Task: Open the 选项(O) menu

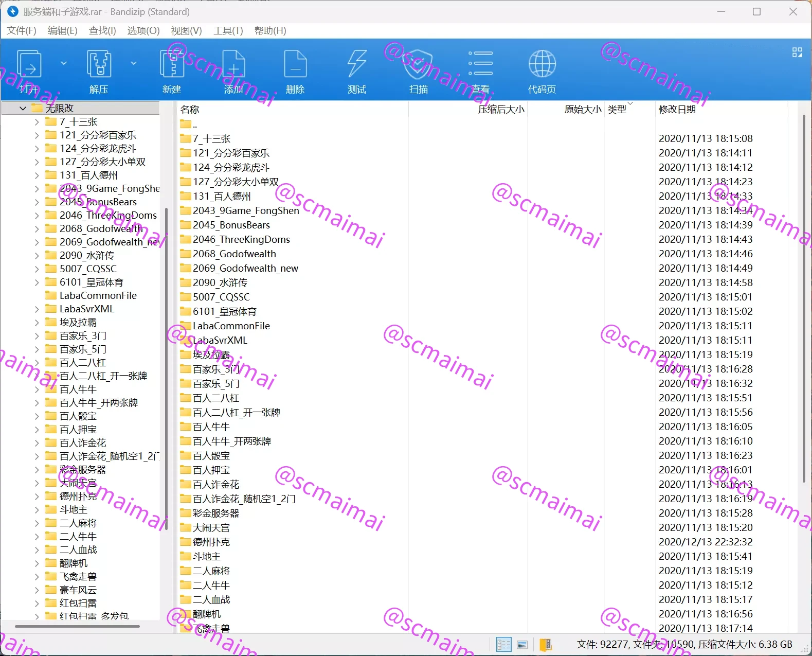Action: point(143,30)
